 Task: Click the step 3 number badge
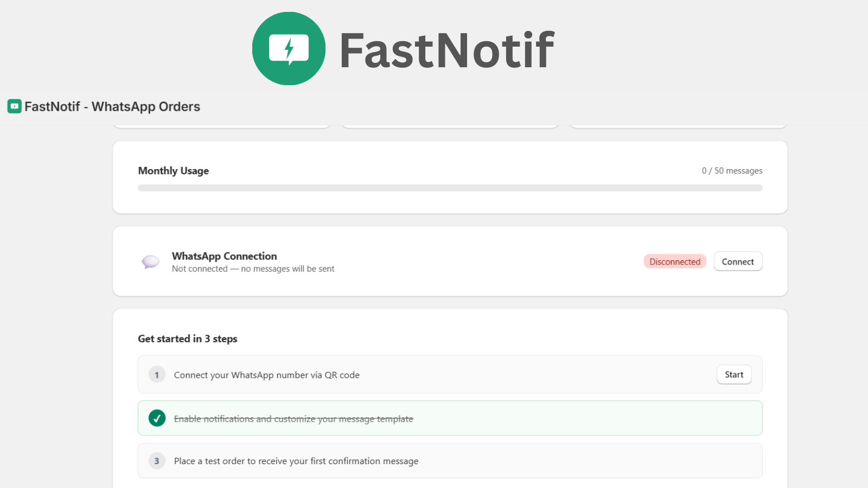[157, 461]
